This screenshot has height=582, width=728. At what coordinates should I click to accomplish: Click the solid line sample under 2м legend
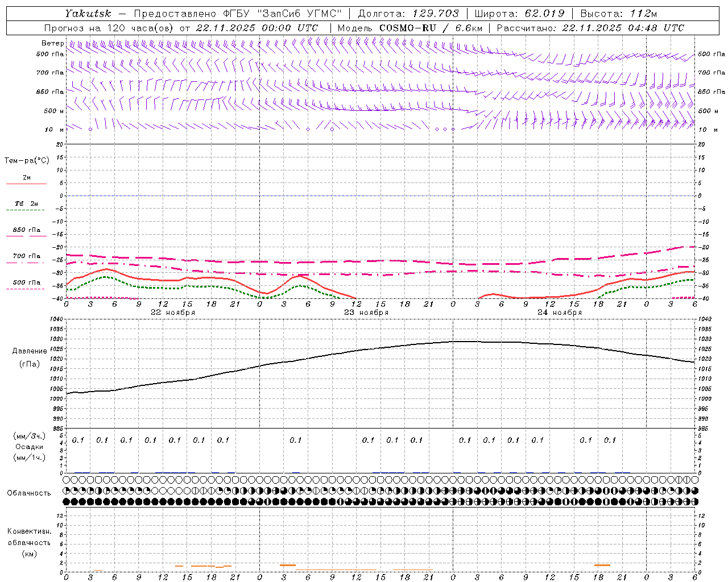coord(26,184)
